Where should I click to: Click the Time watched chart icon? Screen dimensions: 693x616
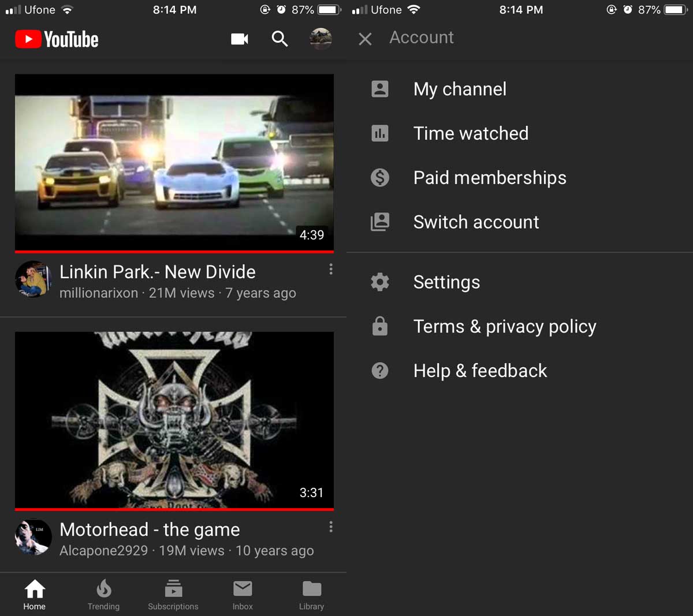click(x=380, y=133)
